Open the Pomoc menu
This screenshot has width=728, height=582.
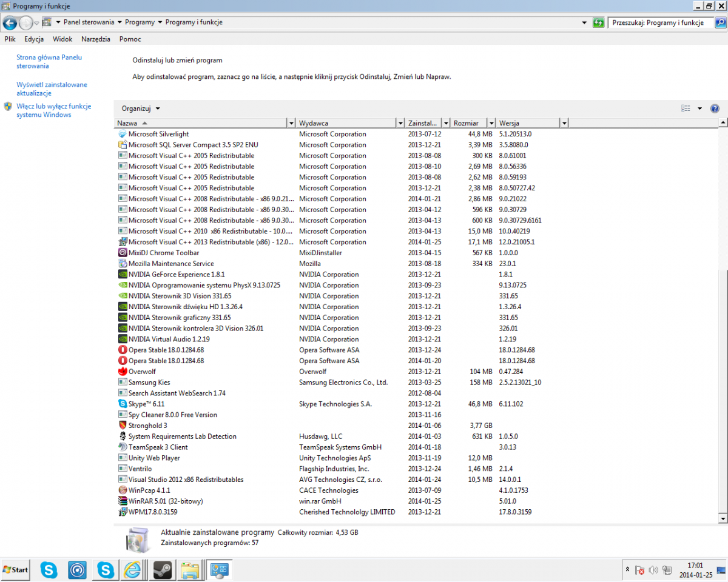[x=130, y=39]
